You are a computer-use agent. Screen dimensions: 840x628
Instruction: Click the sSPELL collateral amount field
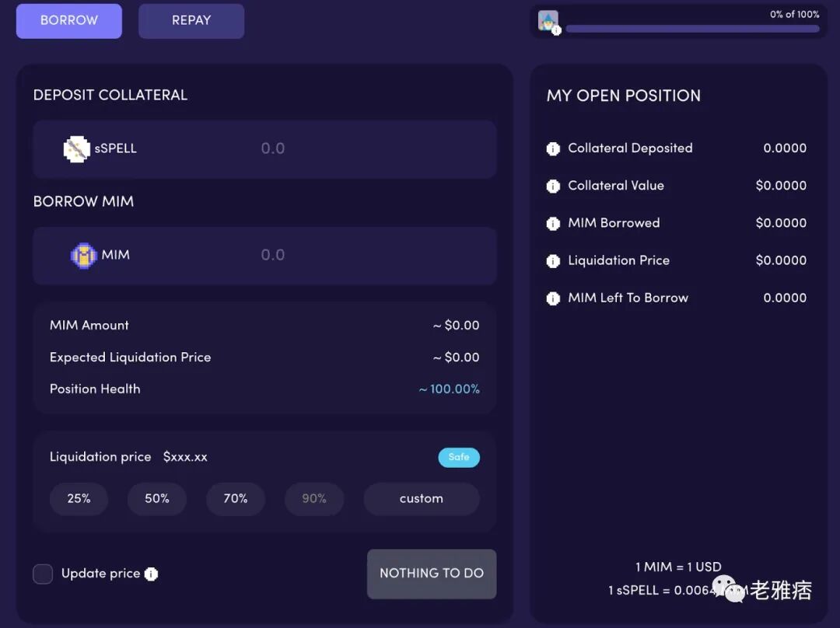(264, 148)
